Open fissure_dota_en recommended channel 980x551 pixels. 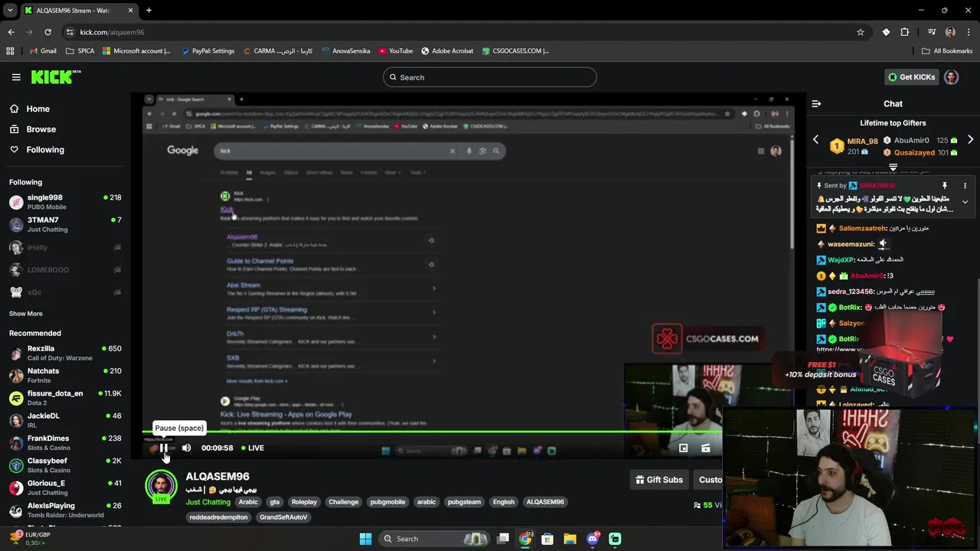point(65,398)
